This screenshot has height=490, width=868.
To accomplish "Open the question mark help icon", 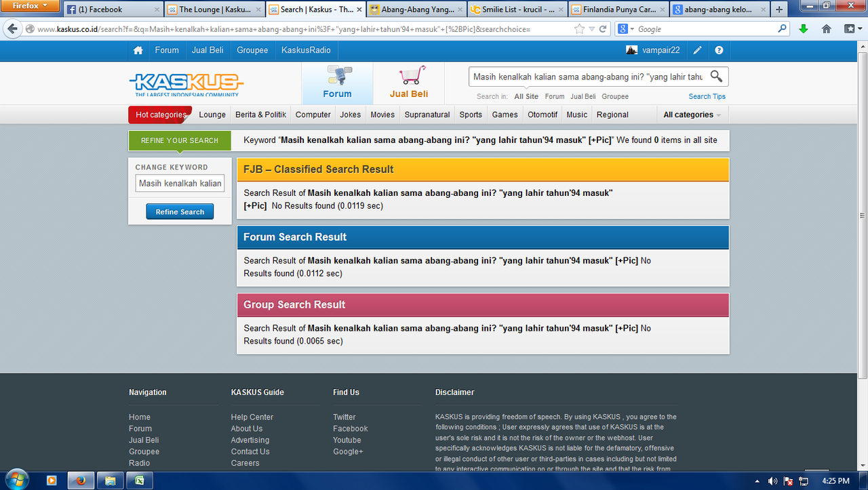I will coord(719,50).
